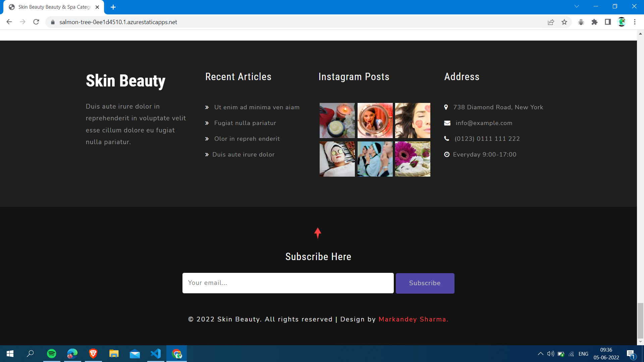Click the location pin icon beside 738 Diamond Road
Image resolution: width=644 pixels, height=362 pixels.
pyautogui.click(x=446, y=107)
